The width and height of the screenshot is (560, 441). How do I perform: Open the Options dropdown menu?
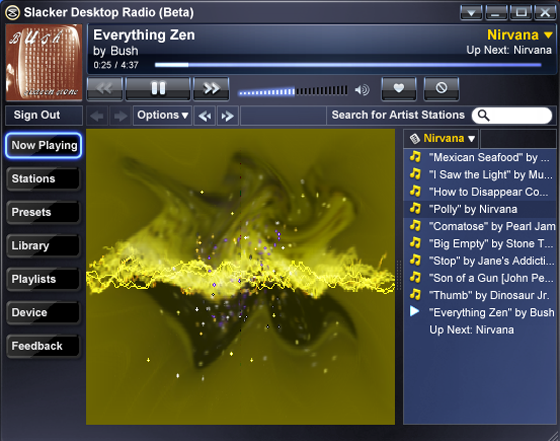[162, 115]
